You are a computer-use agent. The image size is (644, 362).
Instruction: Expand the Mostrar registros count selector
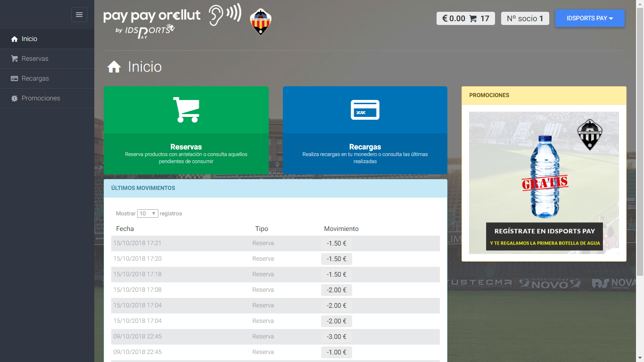coord(148,214)
